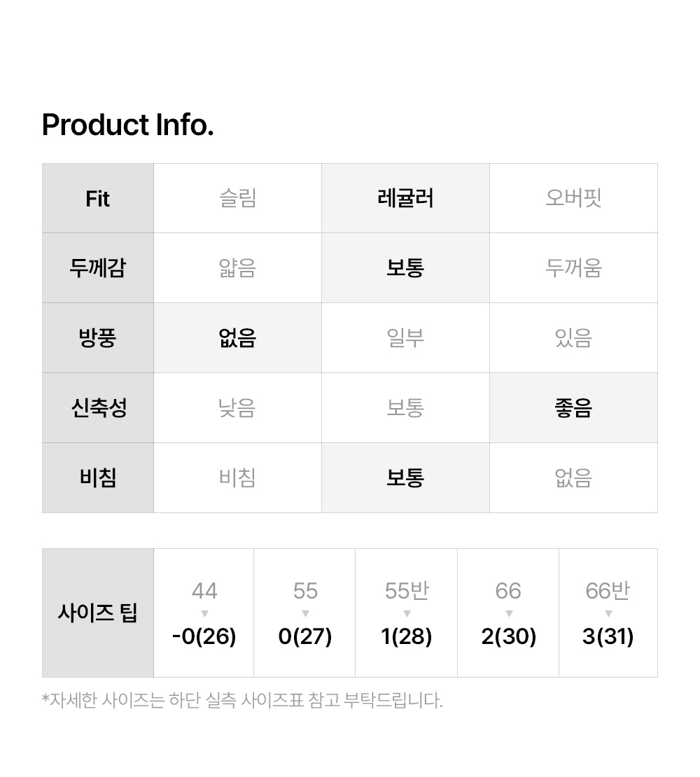Image resolution: width=700 pixels, height=777 pixels.
Task: Pick 낮음 for 신축성
Action: point(237,408)
